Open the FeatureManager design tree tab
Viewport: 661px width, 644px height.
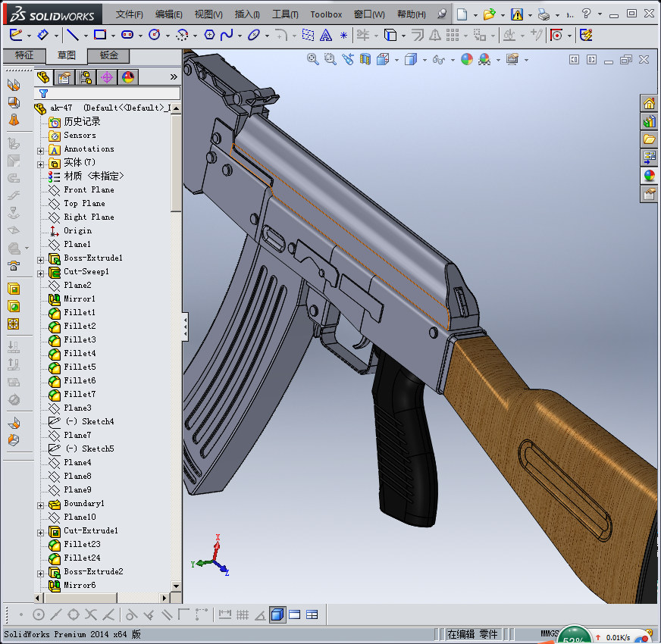pyautogui.click(x=43, y=77)
